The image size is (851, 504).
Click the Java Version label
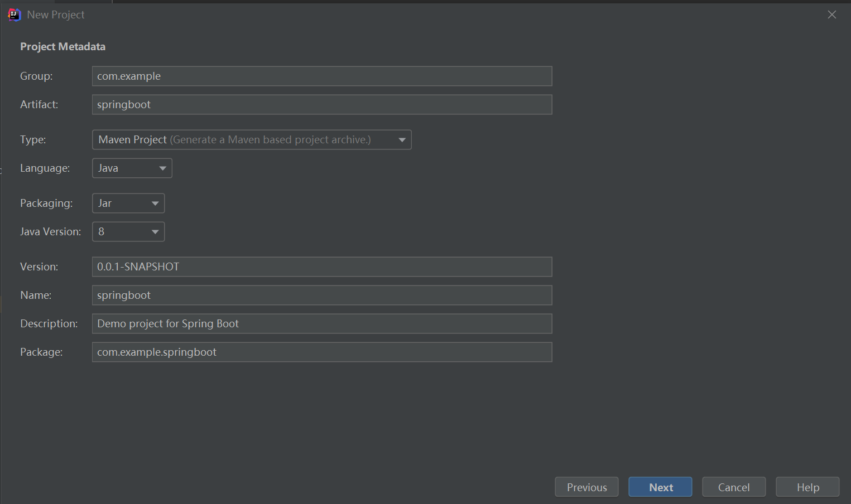(x=50, y=232)
